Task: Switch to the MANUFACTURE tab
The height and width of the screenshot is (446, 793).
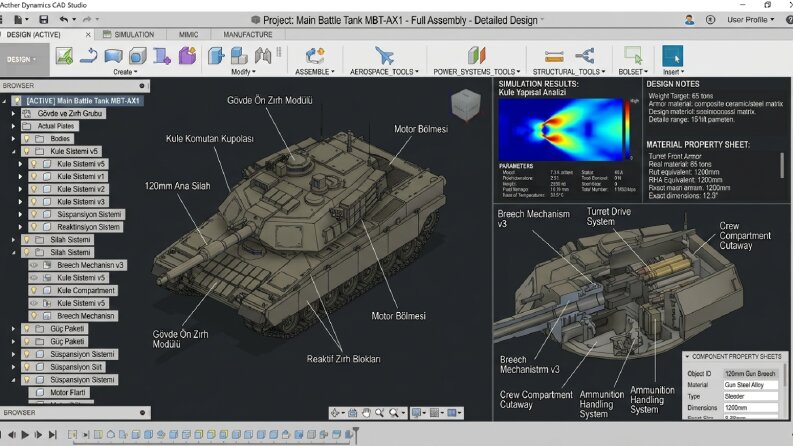Action: (x=248, y=34)
